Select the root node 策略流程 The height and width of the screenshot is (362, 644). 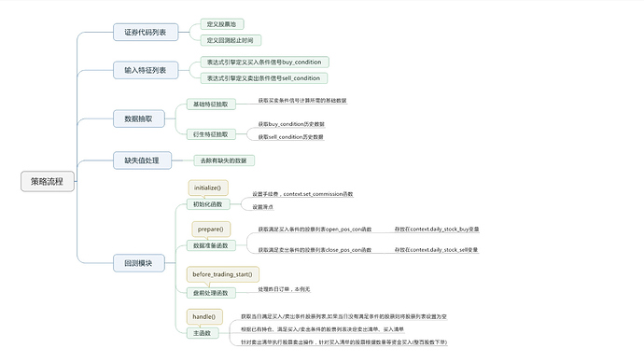48,181
